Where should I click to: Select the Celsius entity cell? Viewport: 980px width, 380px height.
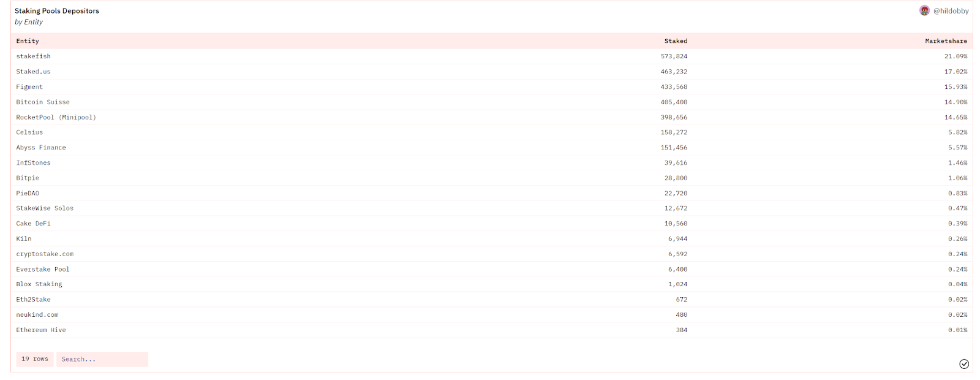click(29, 132)
